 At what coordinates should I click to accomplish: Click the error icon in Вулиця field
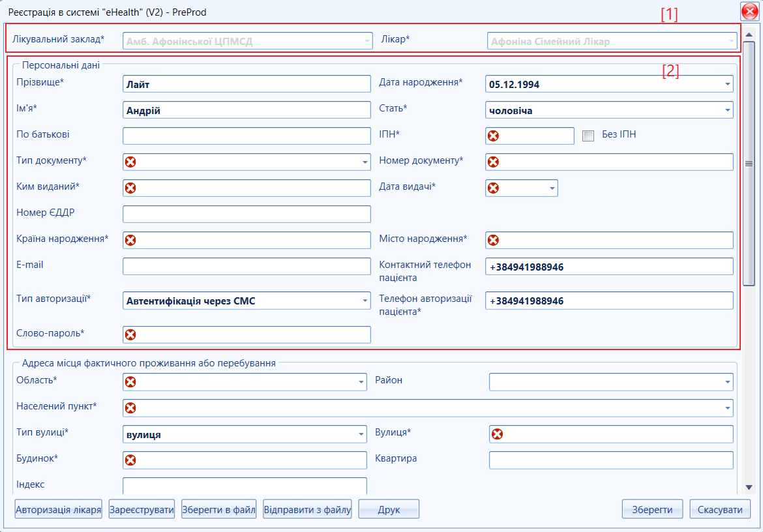tap(497, 434)
